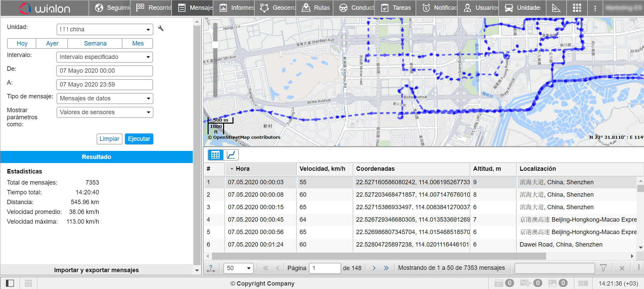Switch to table view of messages
644x289 pixels.
click(x=216, y=155)
